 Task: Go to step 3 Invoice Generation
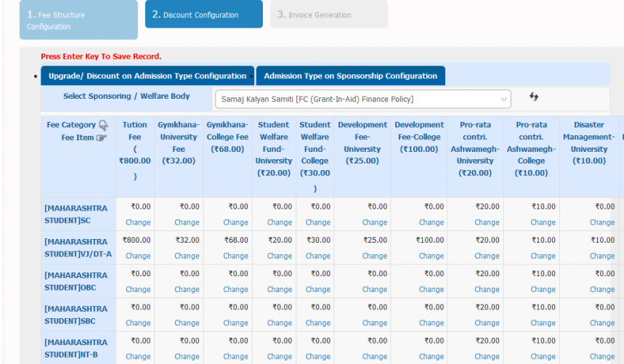[x=329, y=15]
